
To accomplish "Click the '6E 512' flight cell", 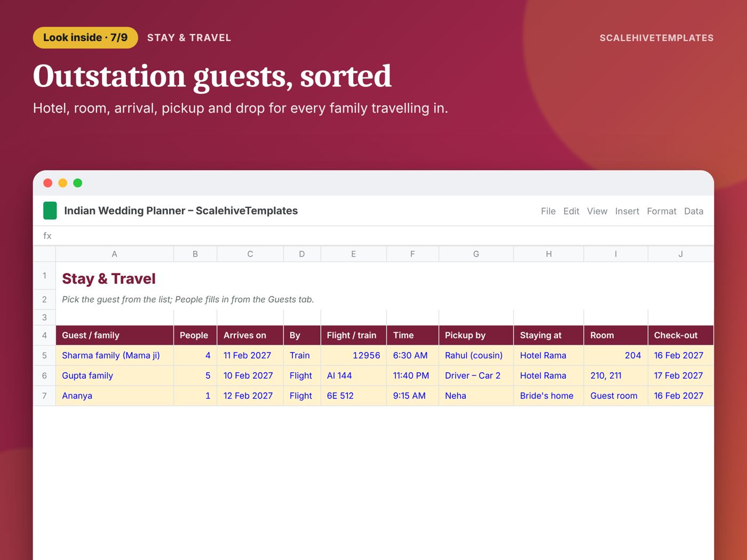I will [354, 396].
